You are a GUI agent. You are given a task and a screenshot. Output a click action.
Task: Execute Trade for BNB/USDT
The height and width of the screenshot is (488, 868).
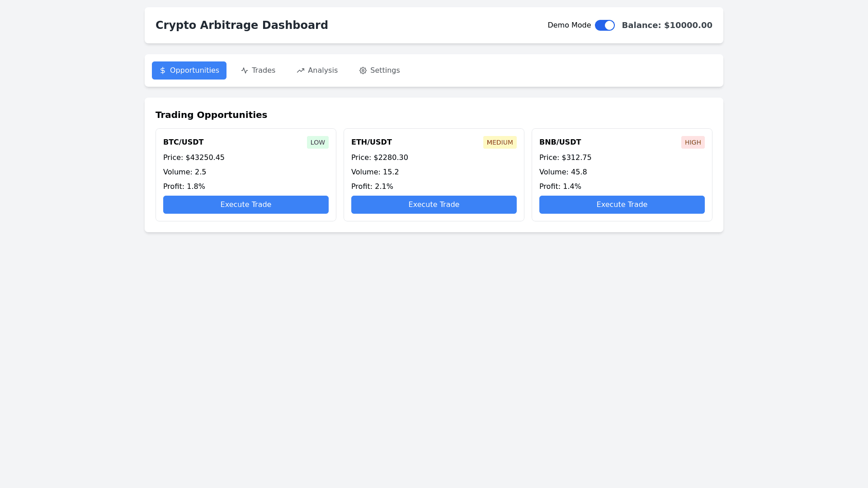[x=622, y=205]
